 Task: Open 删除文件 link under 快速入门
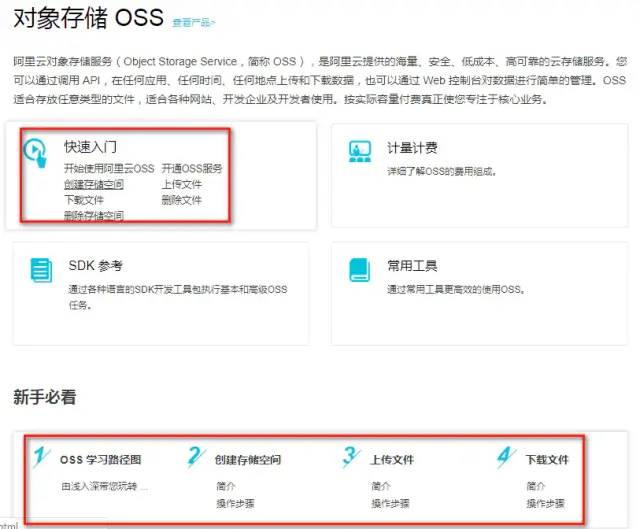pyautogui.click(x=182, y=200)
